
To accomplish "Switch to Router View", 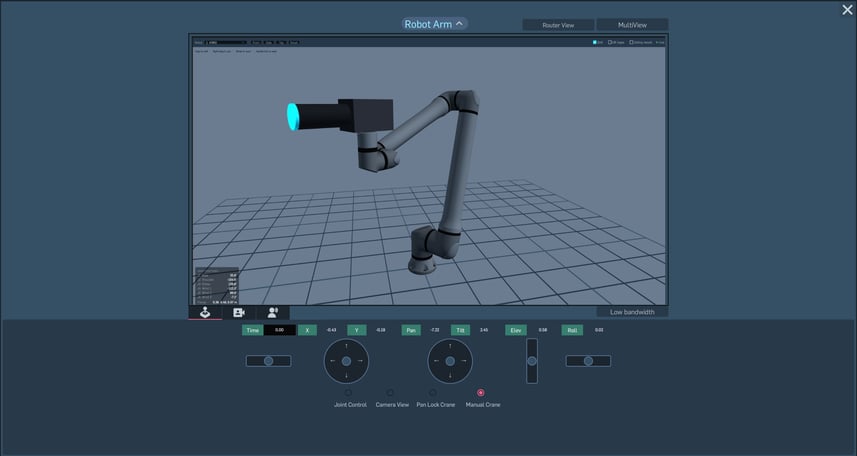I will pyautogui.click(x=558, y=25).
